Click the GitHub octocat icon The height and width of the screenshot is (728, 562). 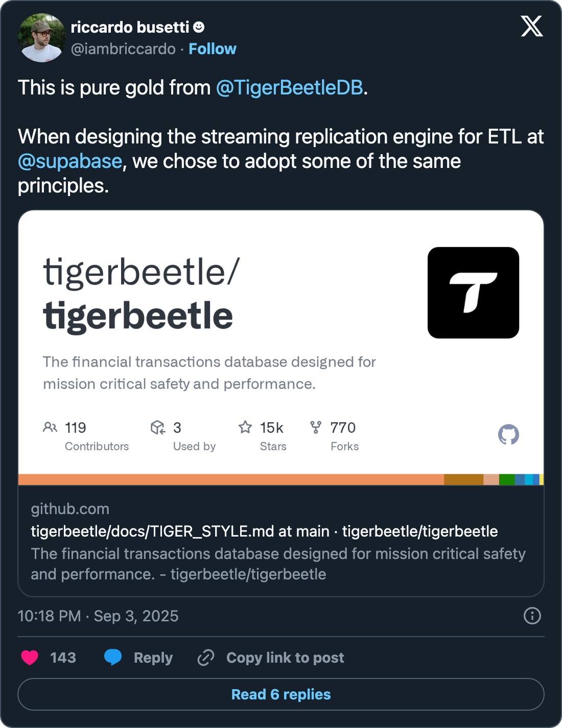(x=508, y=435)
